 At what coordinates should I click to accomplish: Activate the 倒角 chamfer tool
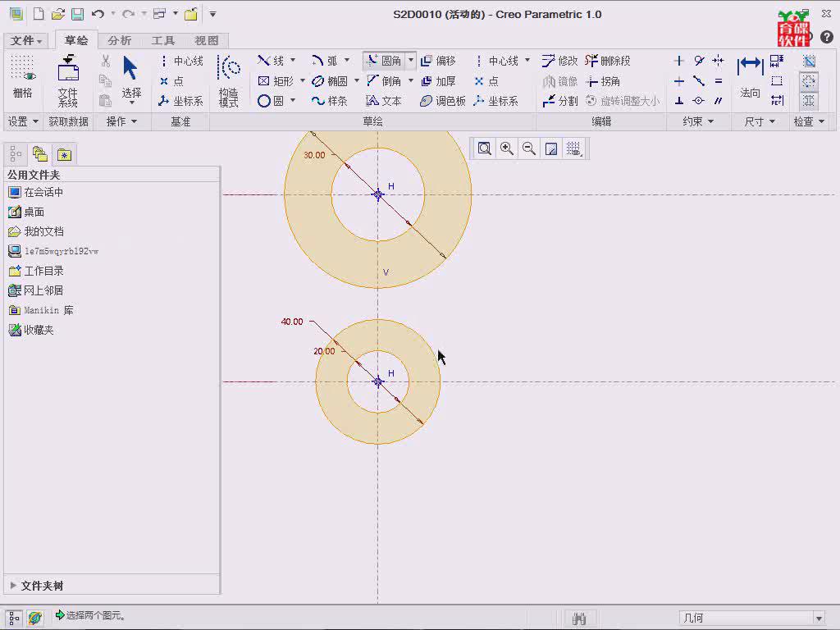[x=384, y=81]
